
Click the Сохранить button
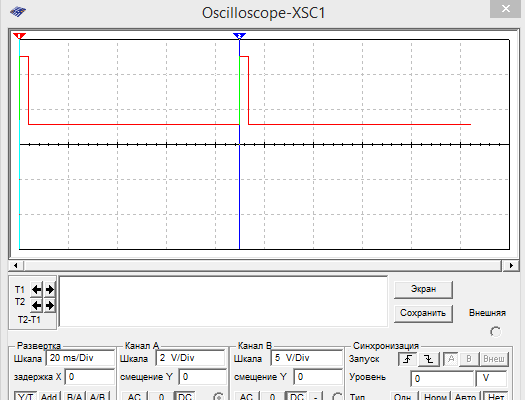[423, 313]
